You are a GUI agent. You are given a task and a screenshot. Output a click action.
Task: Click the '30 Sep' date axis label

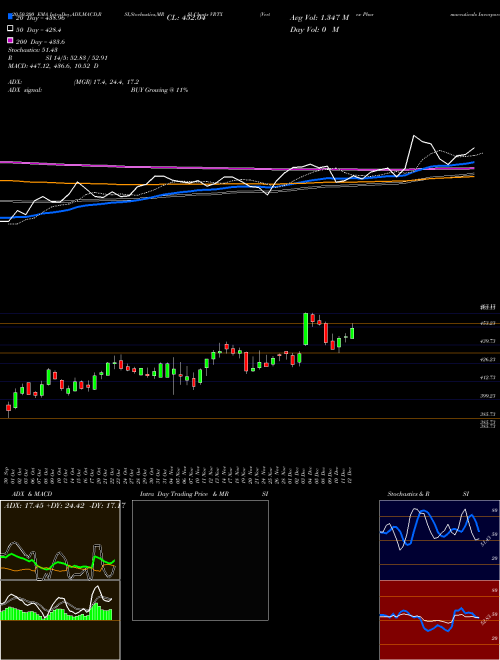[7, 475]
